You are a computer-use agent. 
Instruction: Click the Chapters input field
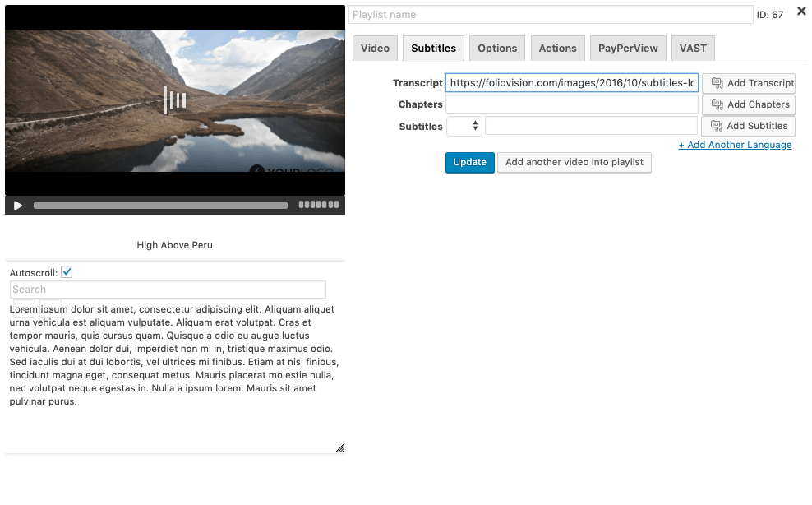(x=572, y=104)
